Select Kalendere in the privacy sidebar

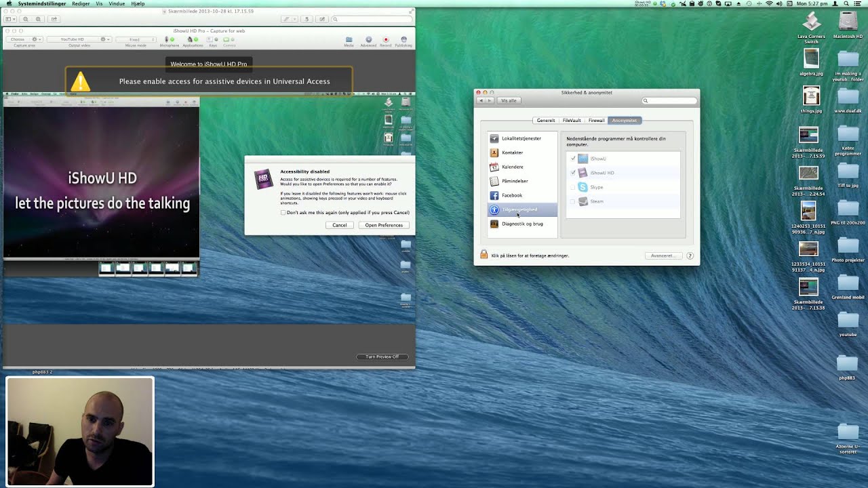(522, 167)
